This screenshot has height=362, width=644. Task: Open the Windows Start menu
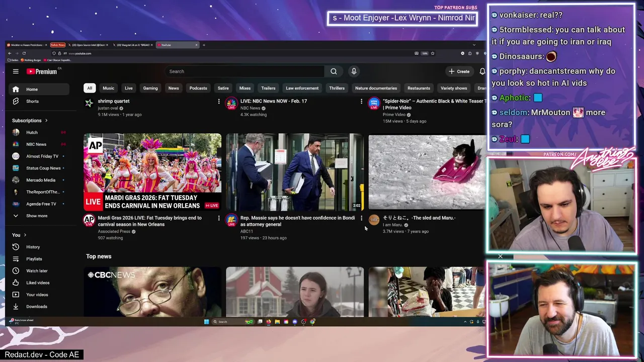click(x=206, y=322)
